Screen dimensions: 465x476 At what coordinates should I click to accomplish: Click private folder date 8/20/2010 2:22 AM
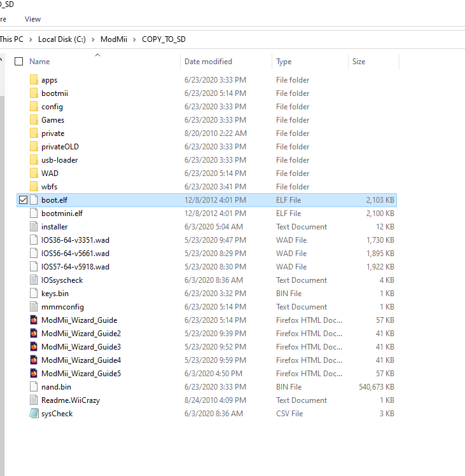click(x=216, y=133)
